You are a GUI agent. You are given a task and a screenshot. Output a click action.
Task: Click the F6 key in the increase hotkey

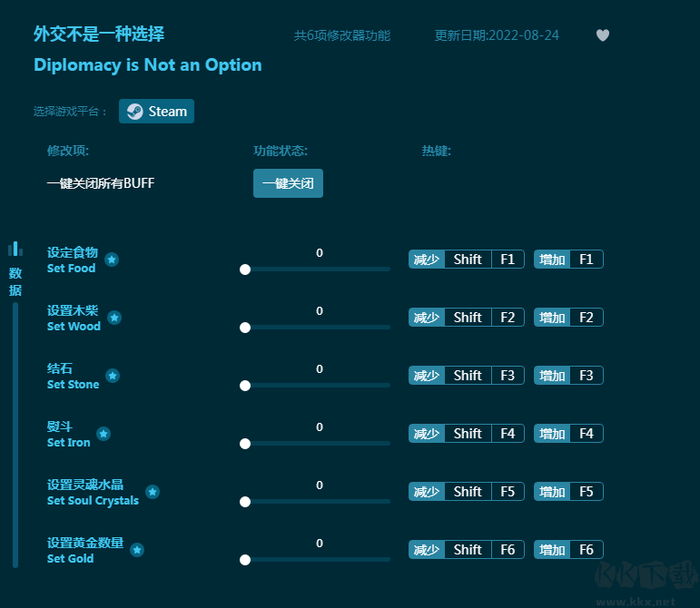[x=587, y=550]
